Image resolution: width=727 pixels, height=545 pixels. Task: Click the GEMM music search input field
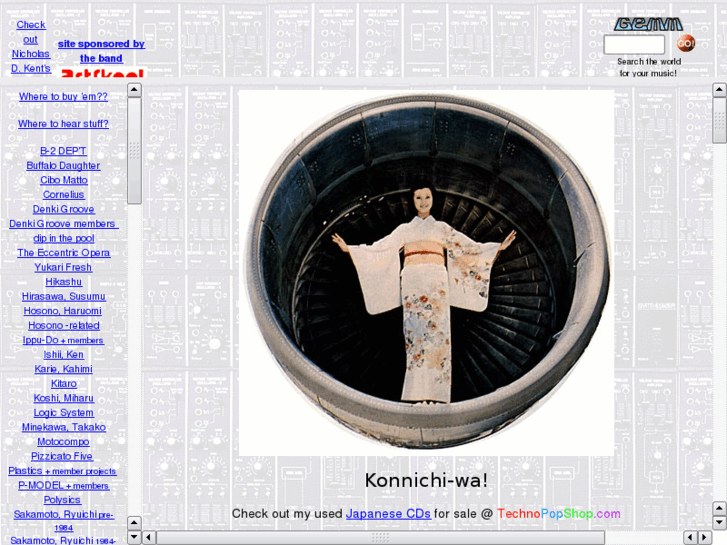point(634,45)
